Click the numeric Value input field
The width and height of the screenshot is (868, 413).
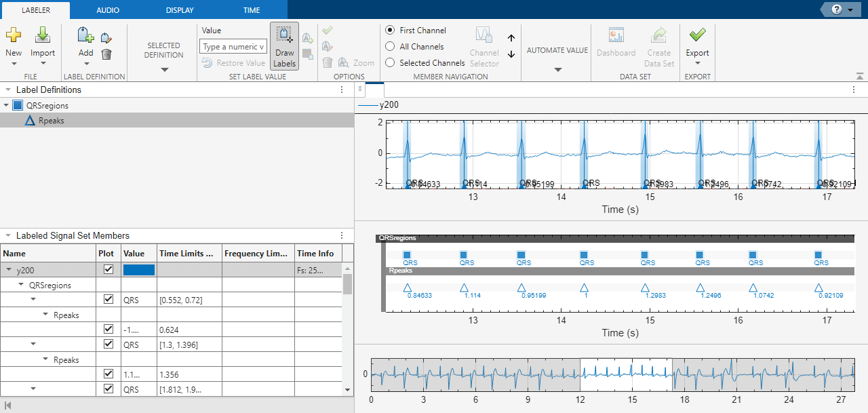click(233, 47)
